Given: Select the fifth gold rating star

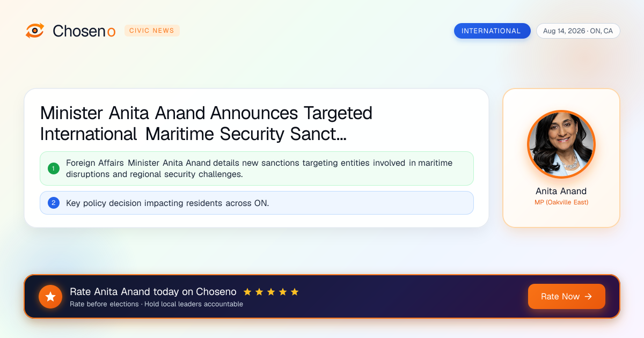Looking at the screenshot, I should (295, 292).
